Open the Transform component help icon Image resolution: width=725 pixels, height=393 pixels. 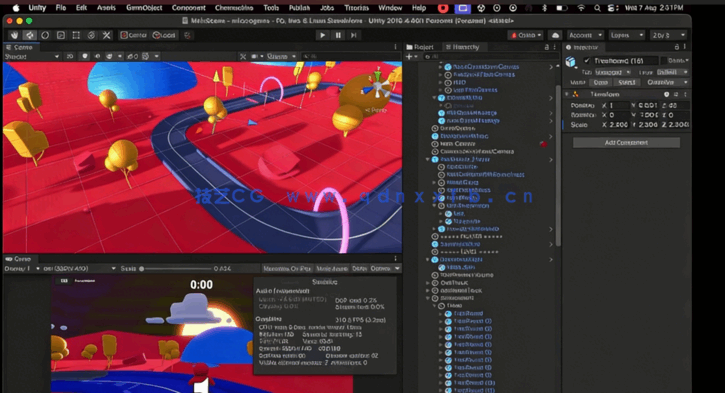(667, 94)
